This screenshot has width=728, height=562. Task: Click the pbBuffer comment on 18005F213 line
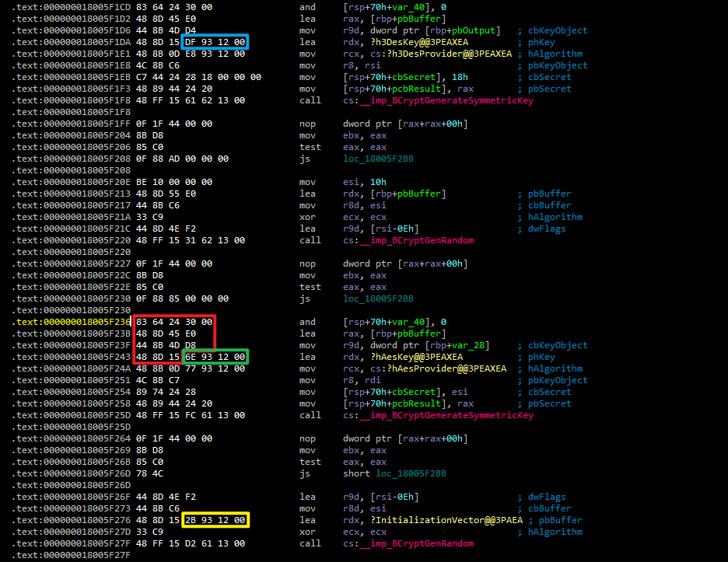point(550,194)
